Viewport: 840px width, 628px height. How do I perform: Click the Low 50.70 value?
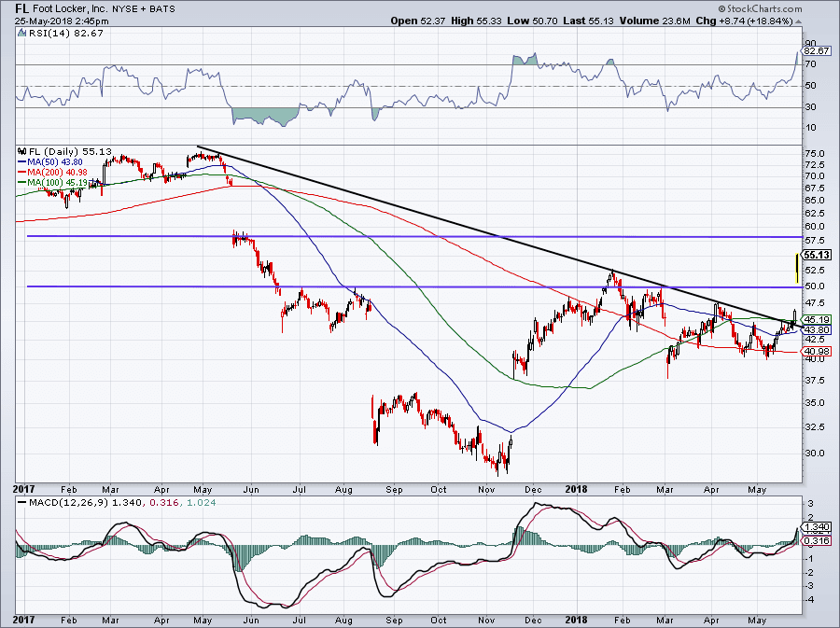[533, 21]
